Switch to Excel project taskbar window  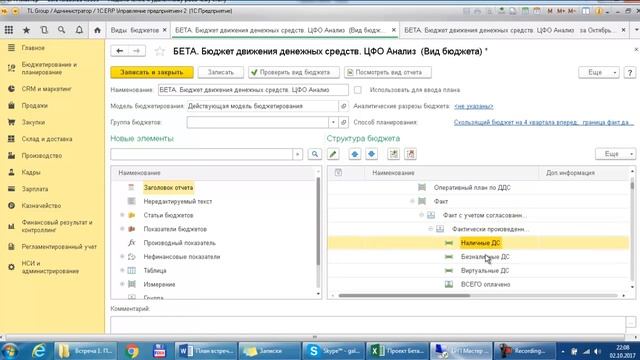coord(398,351)
